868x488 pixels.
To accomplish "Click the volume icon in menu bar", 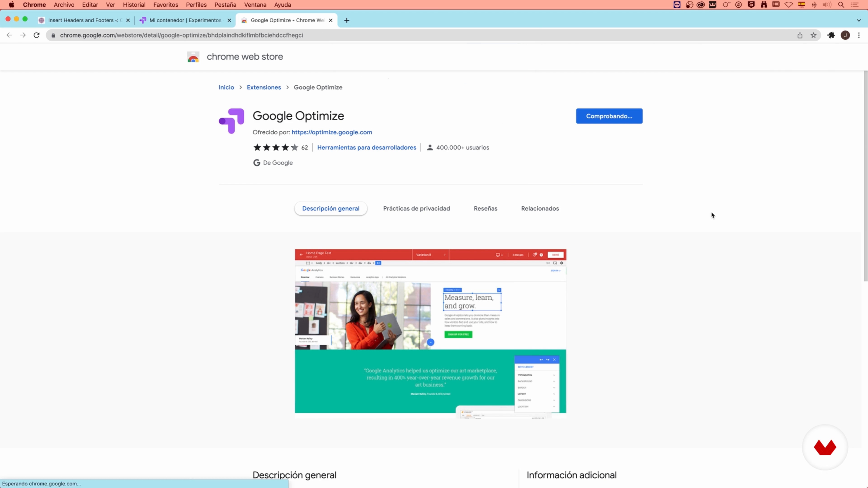I will tap(827, 5).
